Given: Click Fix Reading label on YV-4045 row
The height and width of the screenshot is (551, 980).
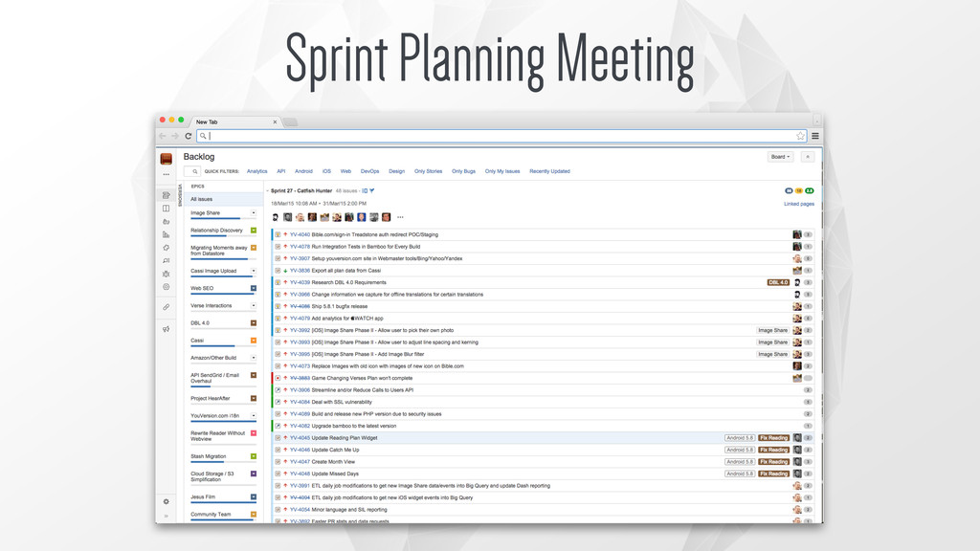Looking at the screenshot, I should coord(773,438).
